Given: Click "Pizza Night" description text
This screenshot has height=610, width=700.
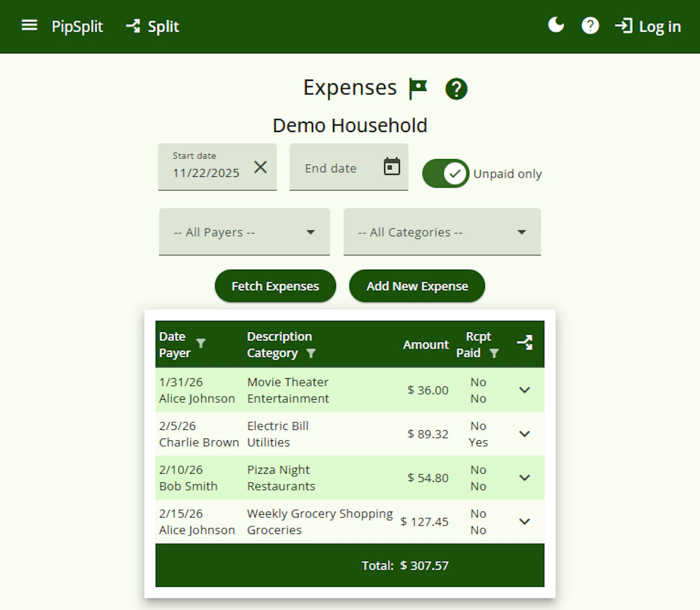Looking at the screenshot, I should 278,470.
